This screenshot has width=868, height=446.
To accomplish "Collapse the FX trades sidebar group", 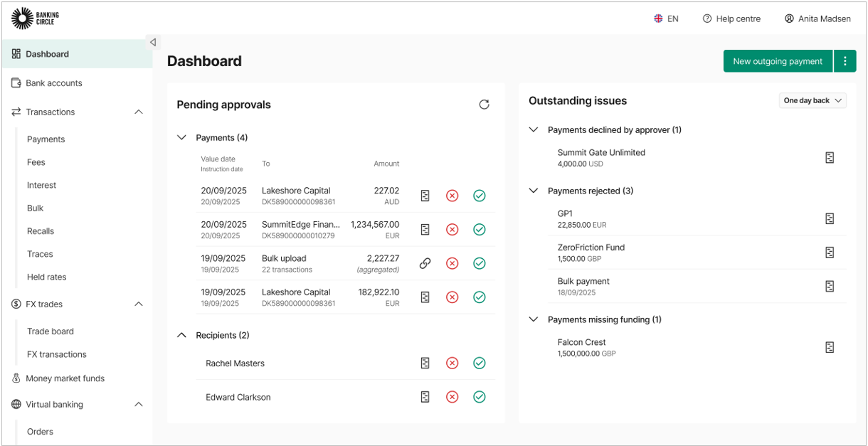I will click(139, 304).
